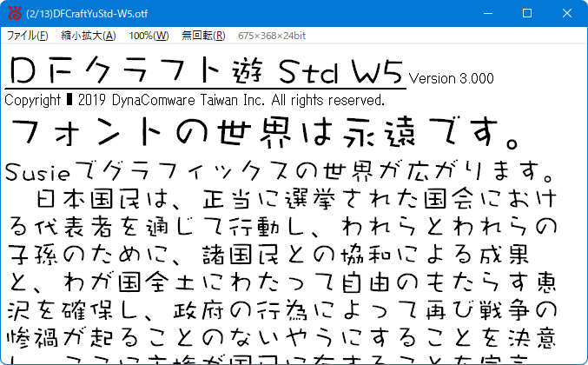The height and width of the screenshot is (365, 588).
Task: Open the 100%(W) zoom menu
Action: [149, 36]
